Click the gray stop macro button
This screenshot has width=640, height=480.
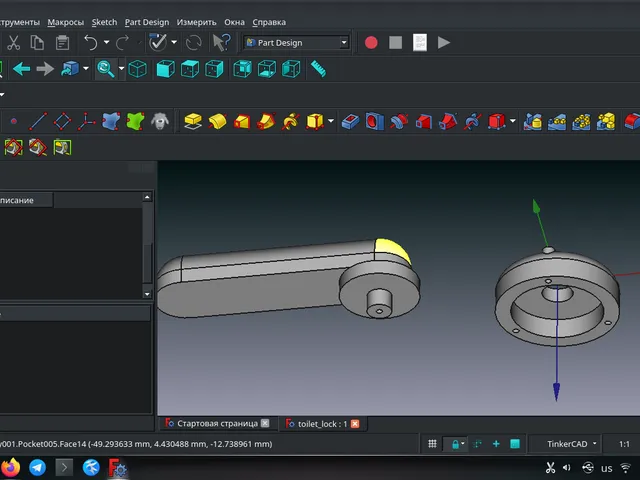point(396,42)
